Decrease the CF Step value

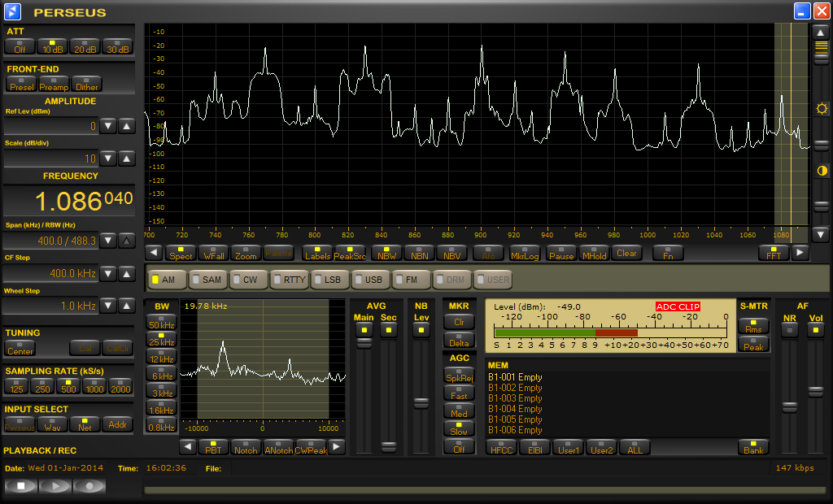click(x=108, y=273)
